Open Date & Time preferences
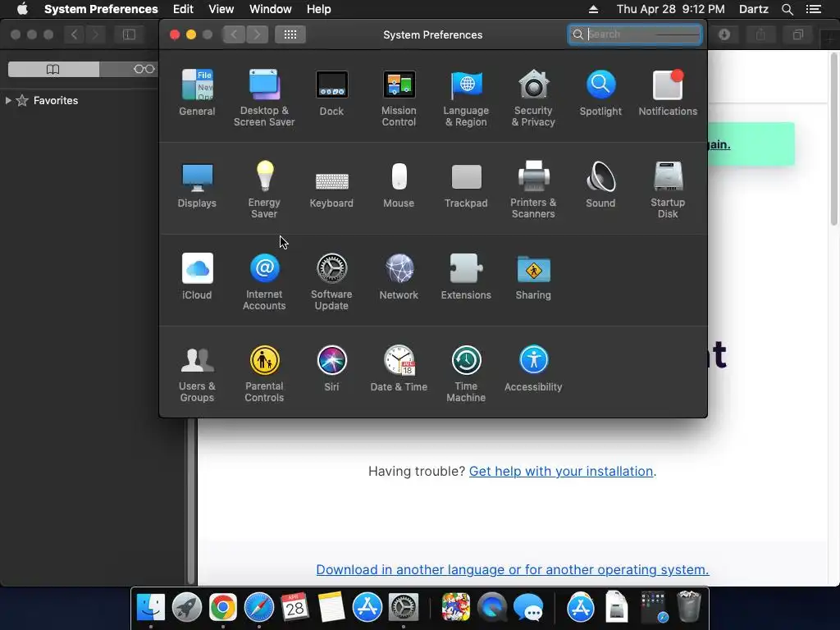The height and width of the screenshot is (630, 840). (x=399, y=368)
